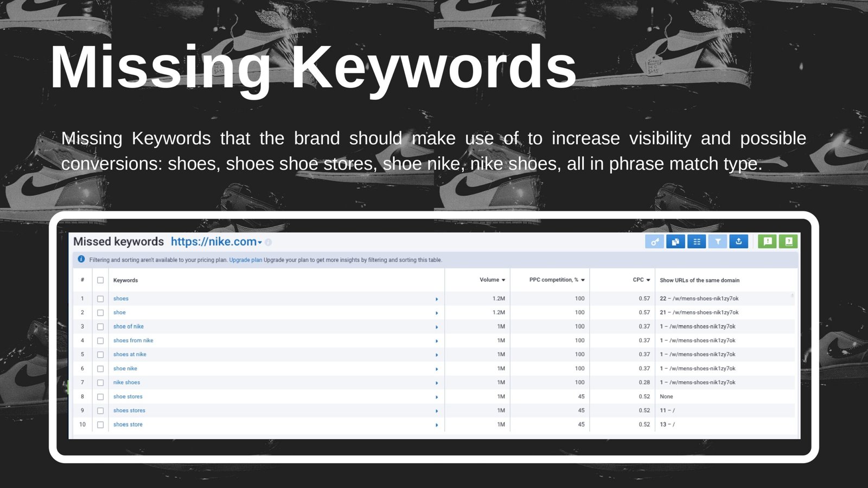Click the copy documents icon button
Screen dimensions: 868x488
point(675,242)
